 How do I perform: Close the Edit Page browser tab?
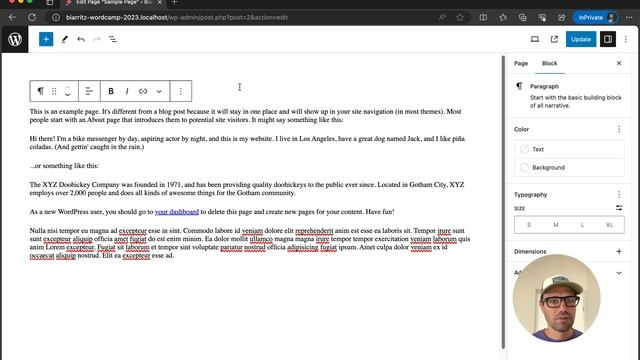click(x=160, y=2)
